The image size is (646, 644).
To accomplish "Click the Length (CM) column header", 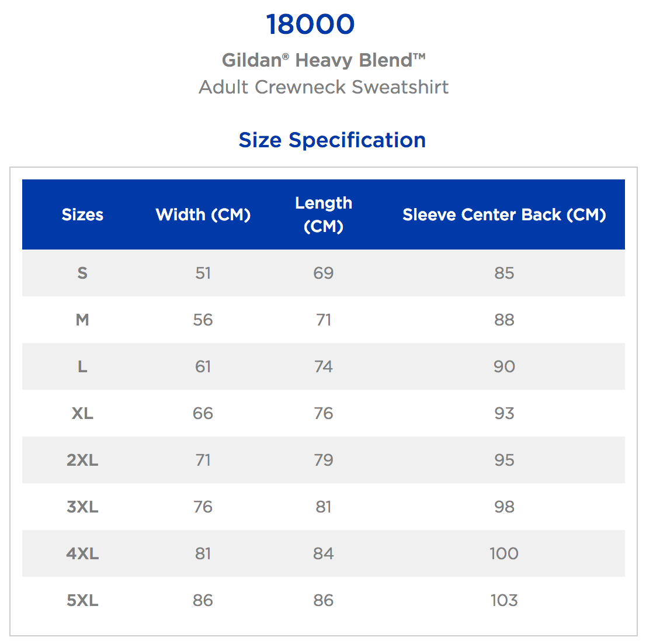I will [324, 214].
